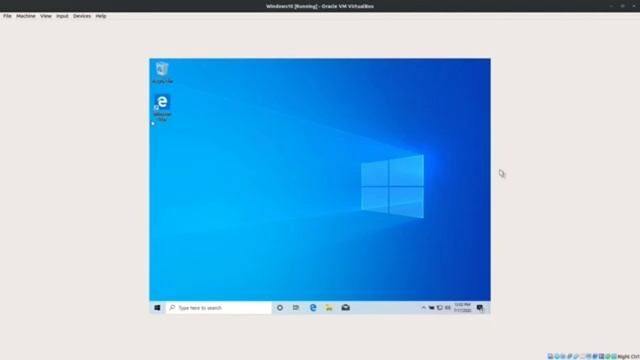Open the Devices menu
This screenshot has width=640, height=360.
coord(82,16)
